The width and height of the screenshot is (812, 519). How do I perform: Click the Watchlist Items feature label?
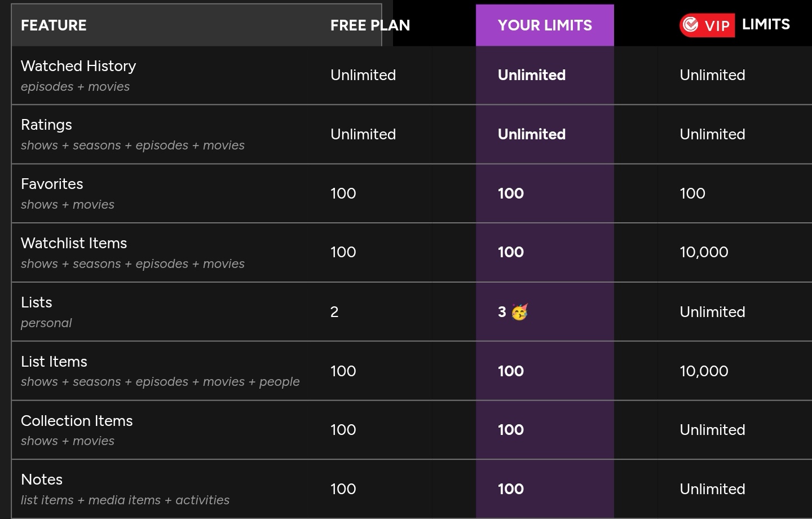[x=74, y=243]
